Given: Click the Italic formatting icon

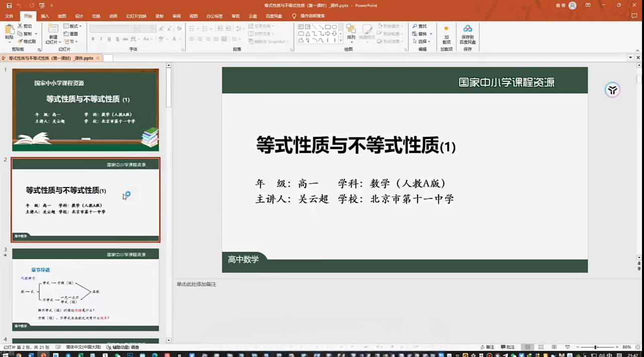Looking at the screenshot, I should (x=101, y=38).
